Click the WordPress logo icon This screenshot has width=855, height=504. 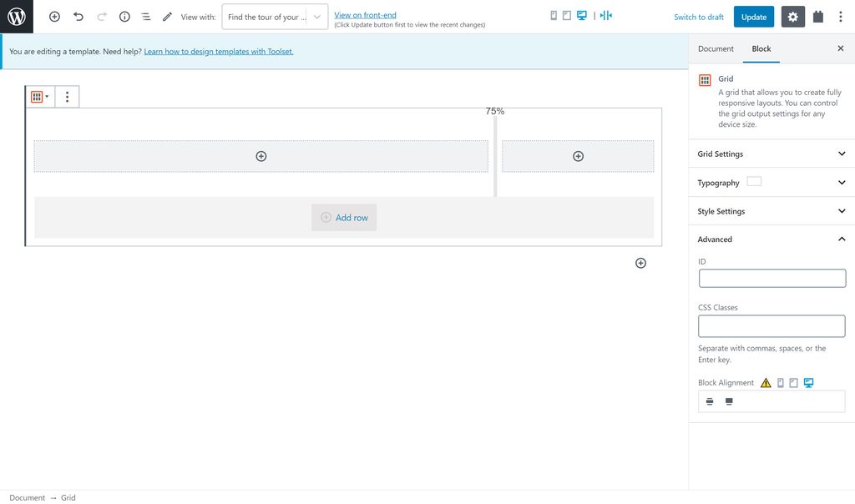tap(17, 17)
